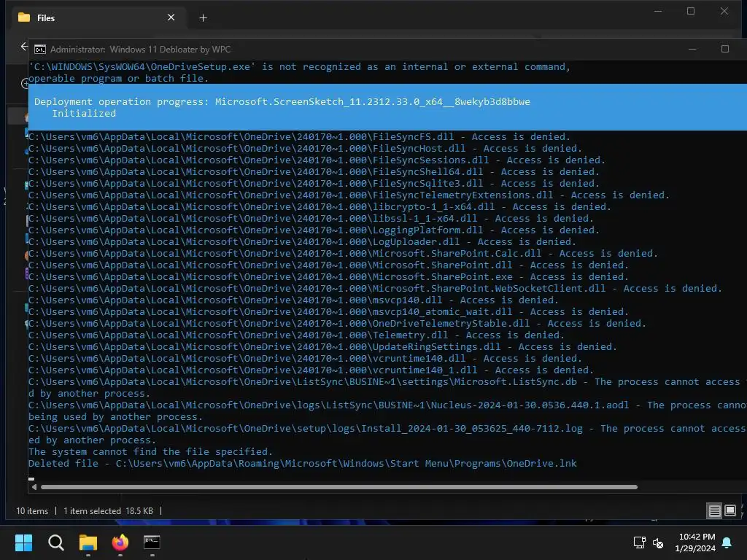The height and width of the screenshot is (560, 747).
Task: Click the Debloater console title text
Action: [x=140, y=50]
